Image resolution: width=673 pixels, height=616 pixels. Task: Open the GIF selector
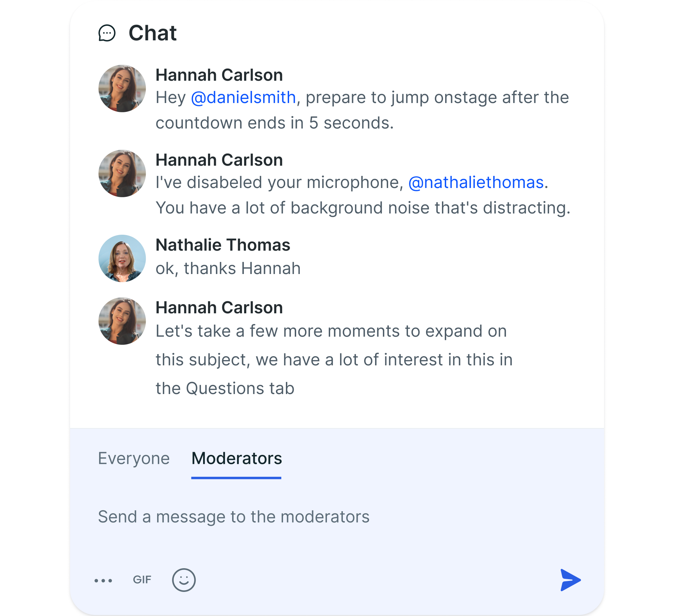142,580
